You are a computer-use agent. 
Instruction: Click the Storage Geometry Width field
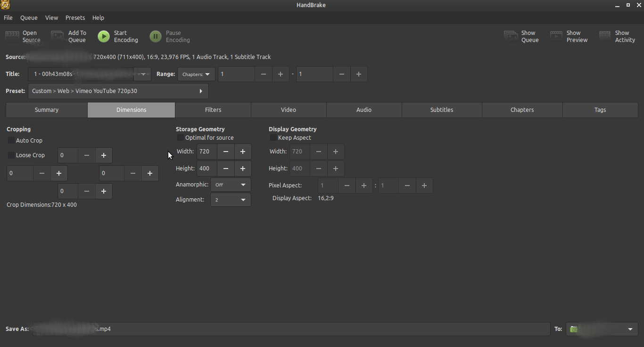pyautogui.click(x=206, y=152)
